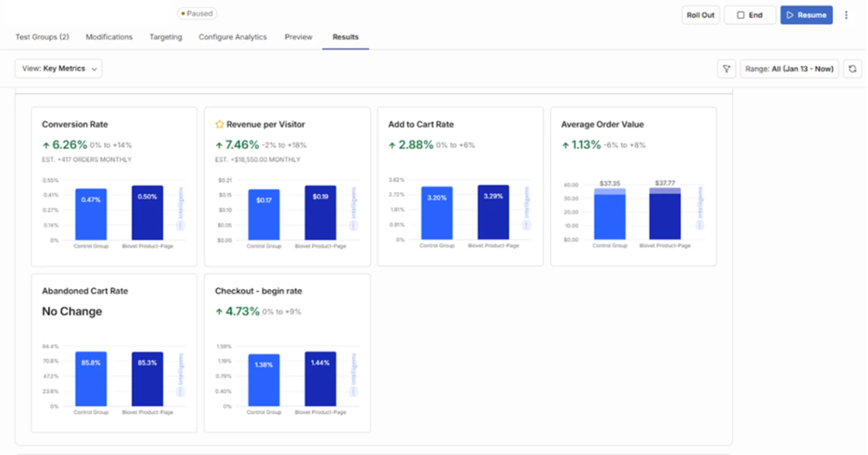Expand the View: Key Metrics dropdown
Image resolution: width=868 pixels, height=455 pixels.
point(58,68)
